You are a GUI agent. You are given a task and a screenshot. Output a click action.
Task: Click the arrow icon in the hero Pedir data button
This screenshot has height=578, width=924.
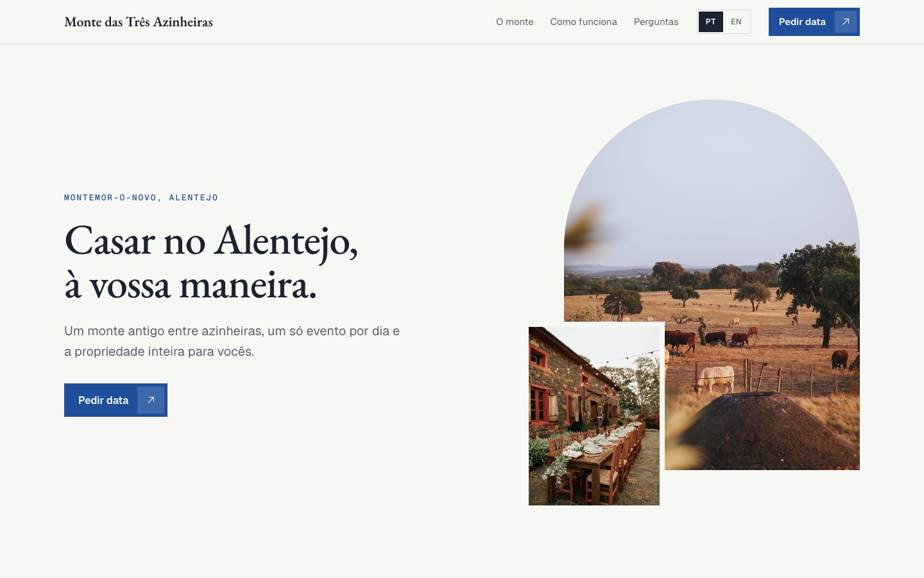tap(151, 400)
